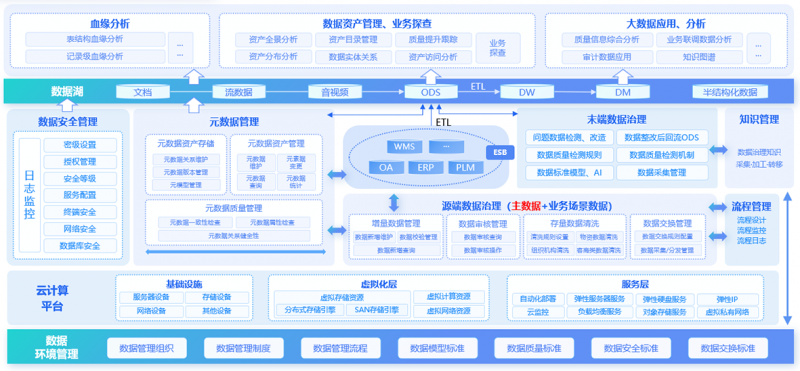Select the ODS cylinder in data lake

coord(431,92)
